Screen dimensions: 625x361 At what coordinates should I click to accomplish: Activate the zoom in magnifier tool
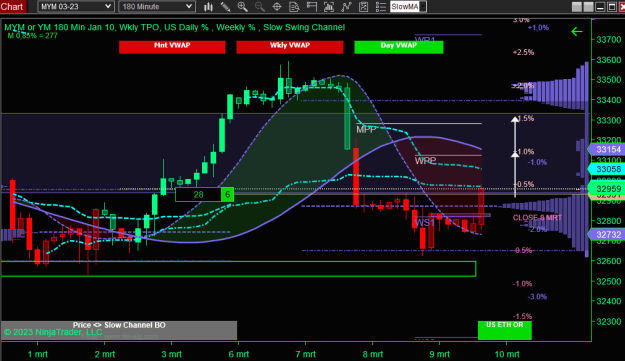pos(242,6)
